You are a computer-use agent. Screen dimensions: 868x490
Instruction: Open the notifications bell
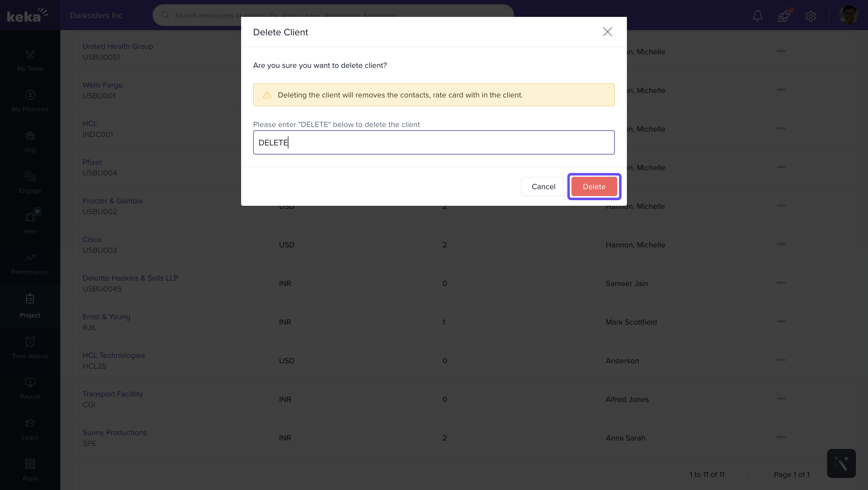tap(757, 15)
